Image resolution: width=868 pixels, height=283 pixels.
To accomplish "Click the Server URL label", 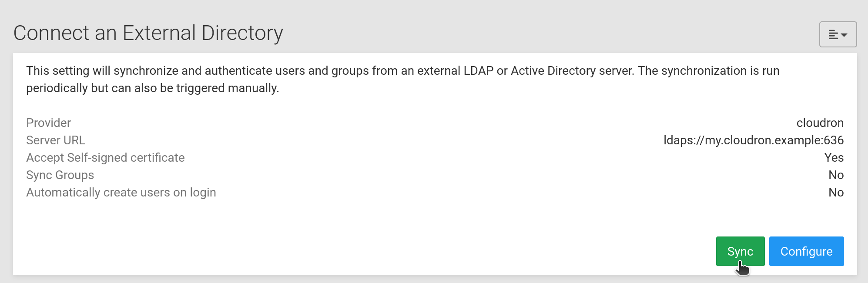I will pyautogui.click(x=56, y=140).
